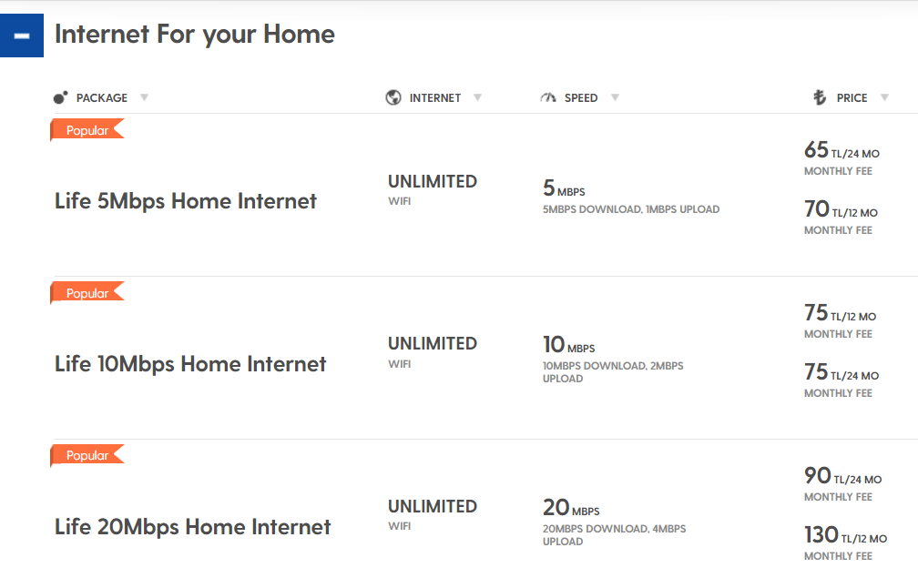Screen dimensions: 918x588
Task: Click the globe icon beside INTERNET
Action: click(393, 97)
